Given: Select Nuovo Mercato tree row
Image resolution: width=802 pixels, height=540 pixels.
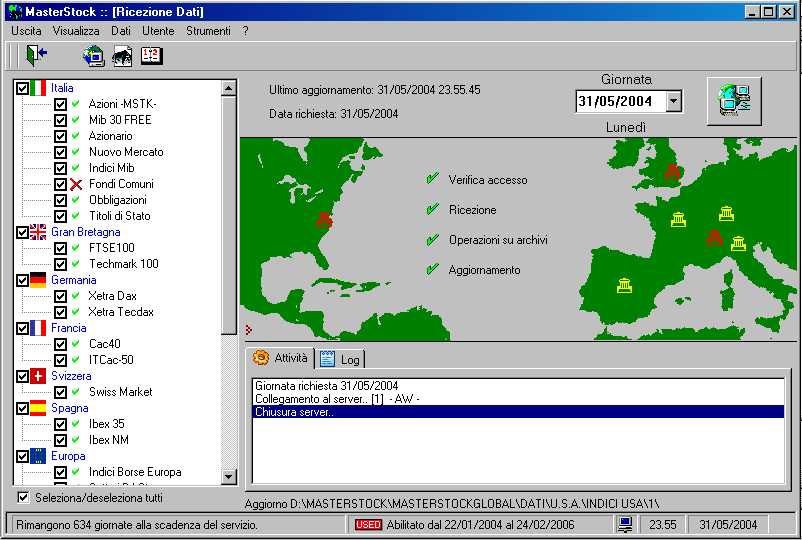Looking at the screenshot, I should click(x=126, y=152).
